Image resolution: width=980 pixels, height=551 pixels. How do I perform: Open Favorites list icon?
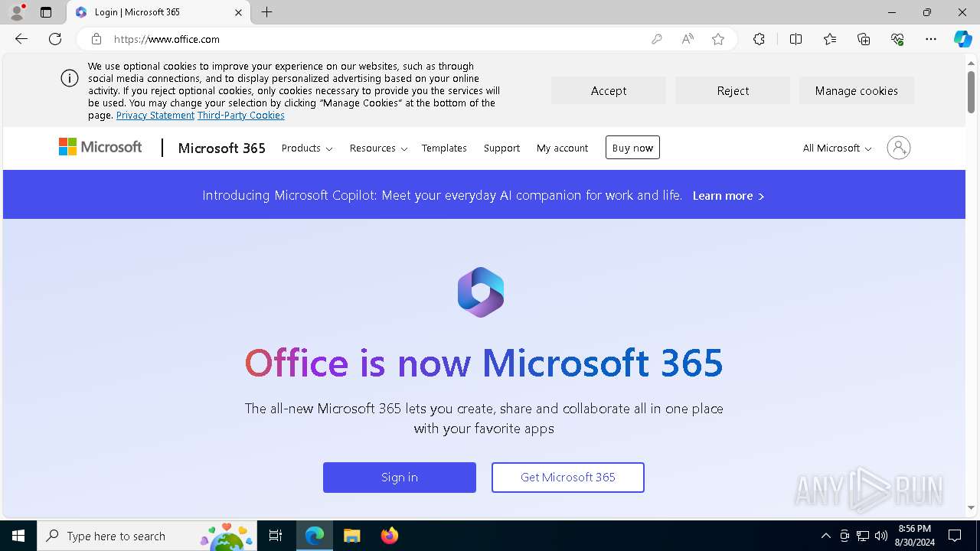coord(830,39)
